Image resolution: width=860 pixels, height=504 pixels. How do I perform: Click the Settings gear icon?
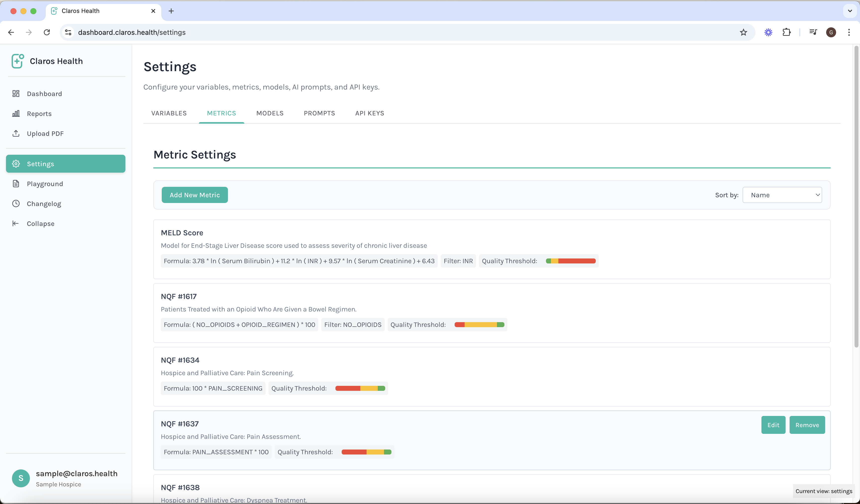tap(16, 163)
